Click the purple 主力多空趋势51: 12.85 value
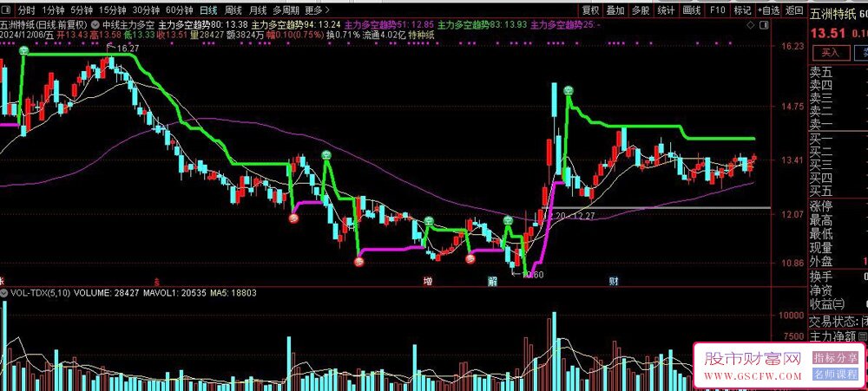The height and width of the screenshot is (391, 868). point(389,25)
